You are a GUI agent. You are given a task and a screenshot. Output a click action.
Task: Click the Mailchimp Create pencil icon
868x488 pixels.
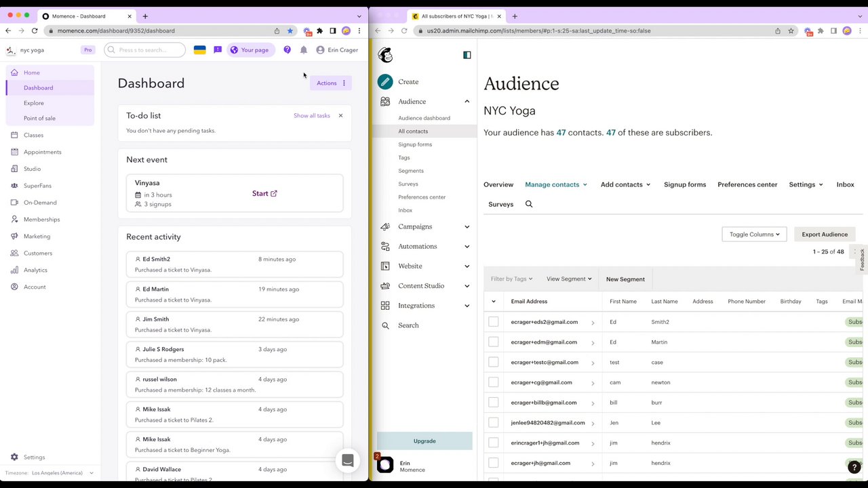pos(385,82)
